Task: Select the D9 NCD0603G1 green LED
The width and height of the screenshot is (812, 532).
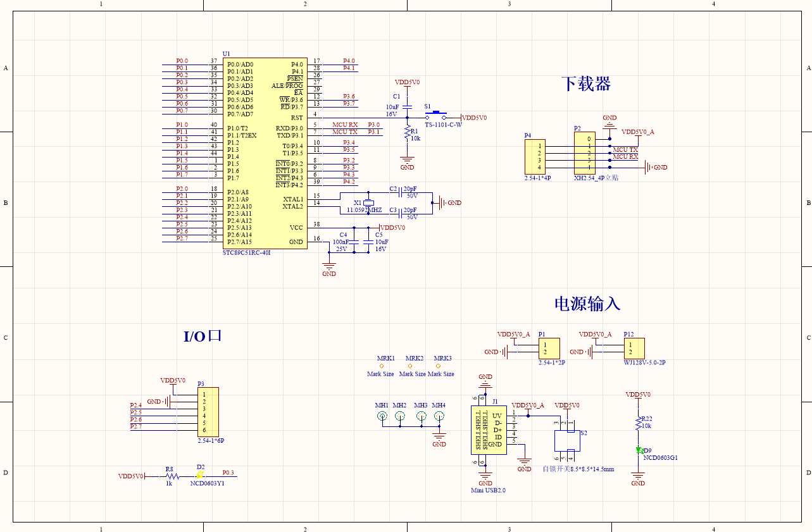Action: (640, 450)
